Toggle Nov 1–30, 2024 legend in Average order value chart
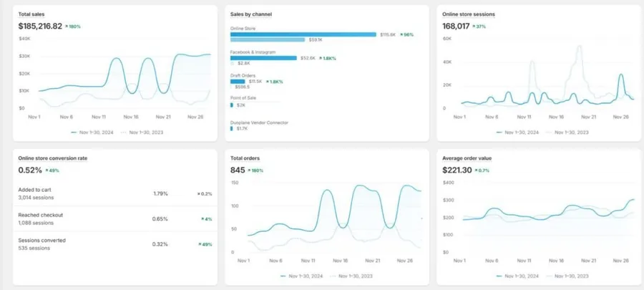Screen dimensions: 644x290 [517, 276]
